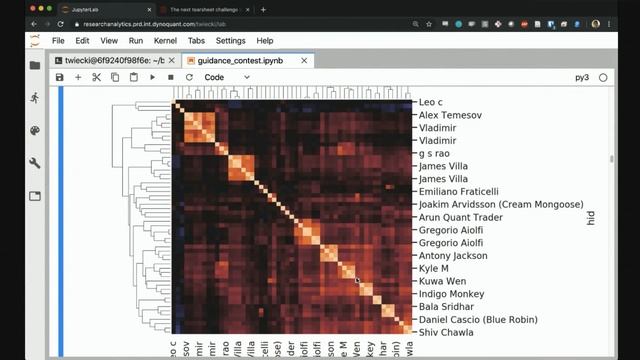640x360 pixels.
Task: Open the Kernel menu
Action: 165,41
